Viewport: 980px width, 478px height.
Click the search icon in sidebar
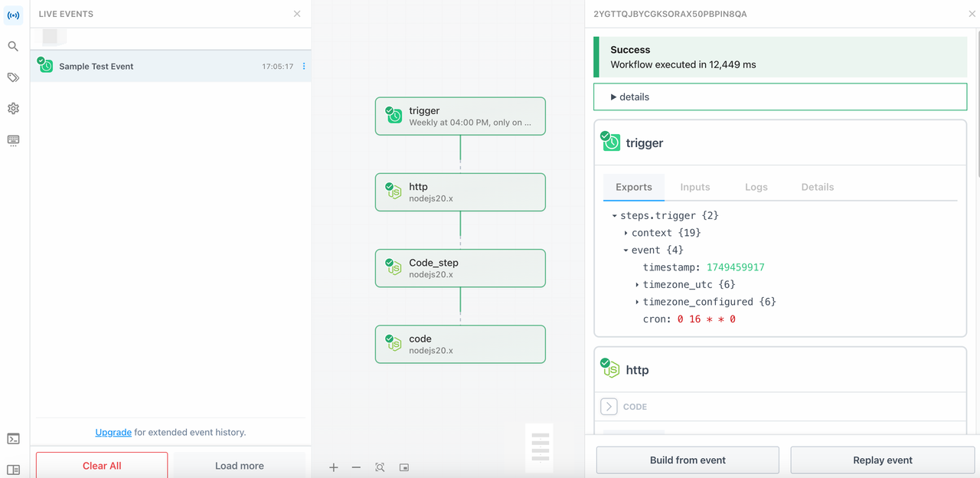13,47
